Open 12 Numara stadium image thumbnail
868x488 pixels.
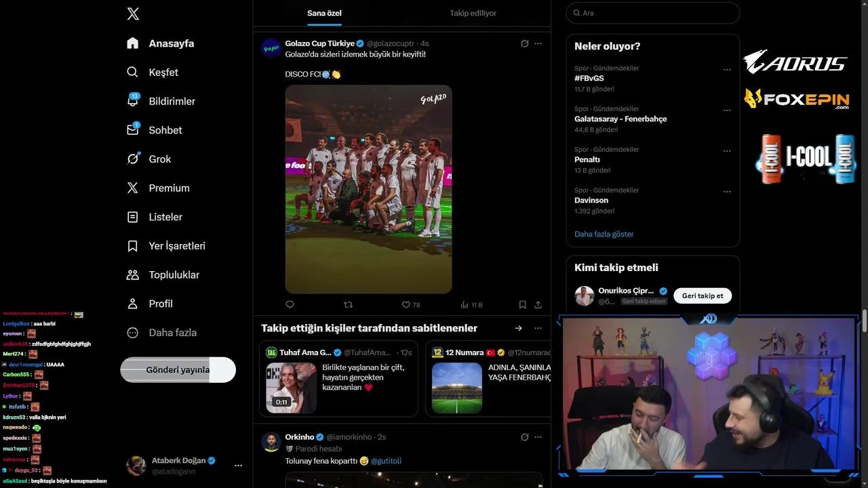[x=456, y=388]
